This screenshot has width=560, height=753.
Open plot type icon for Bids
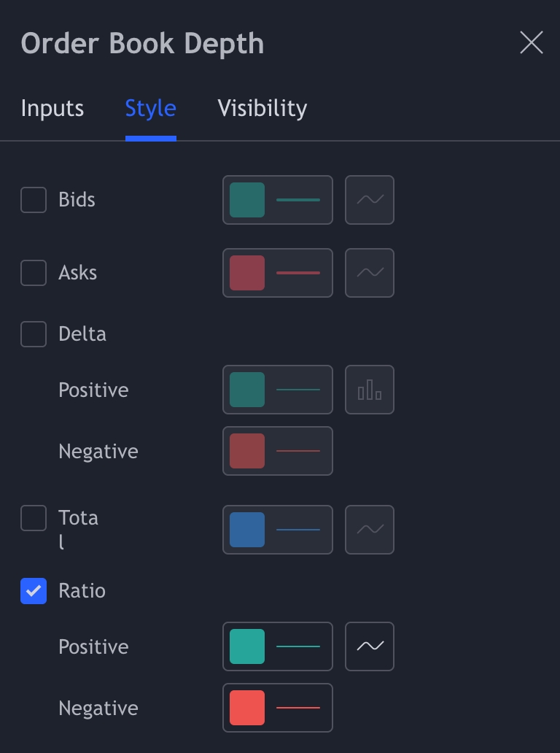click(x=370, y=200)
